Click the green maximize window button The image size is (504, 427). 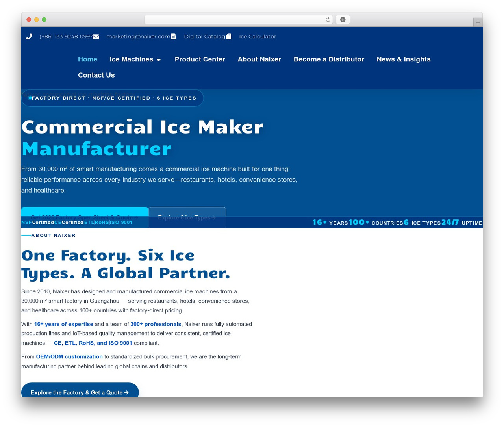click(44, 20)
